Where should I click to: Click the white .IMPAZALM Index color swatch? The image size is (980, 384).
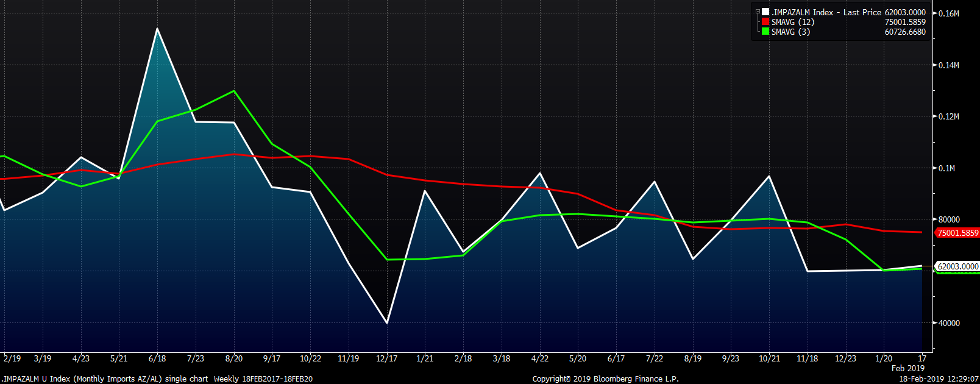pyautogui.click(x=765, y=12)
